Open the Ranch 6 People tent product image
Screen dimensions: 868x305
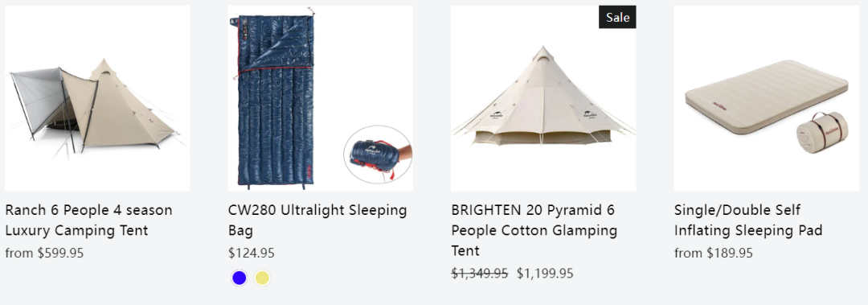pos(97,98)
